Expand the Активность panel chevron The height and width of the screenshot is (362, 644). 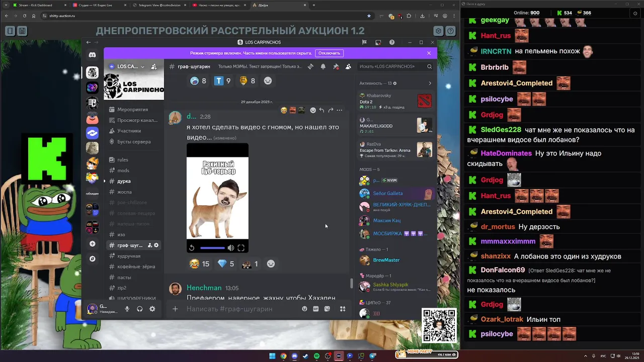pyautogui.click(x=430, y=83)
